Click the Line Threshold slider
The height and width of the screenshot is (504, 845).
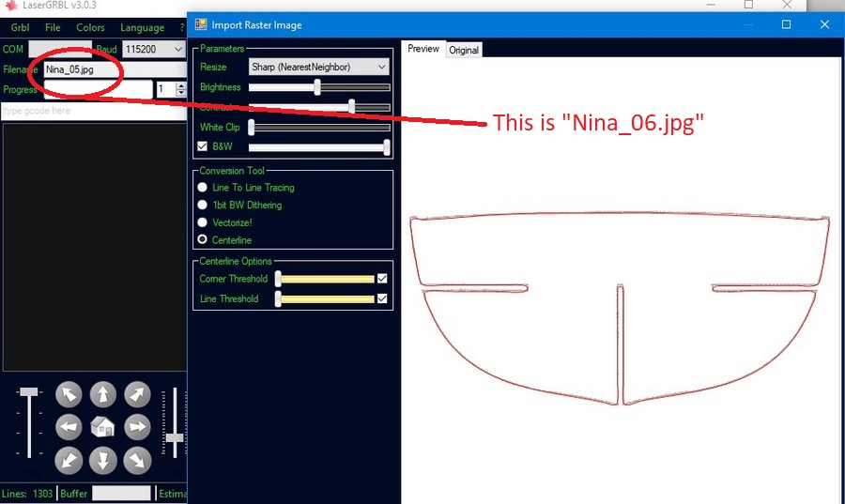pos(325,298)
